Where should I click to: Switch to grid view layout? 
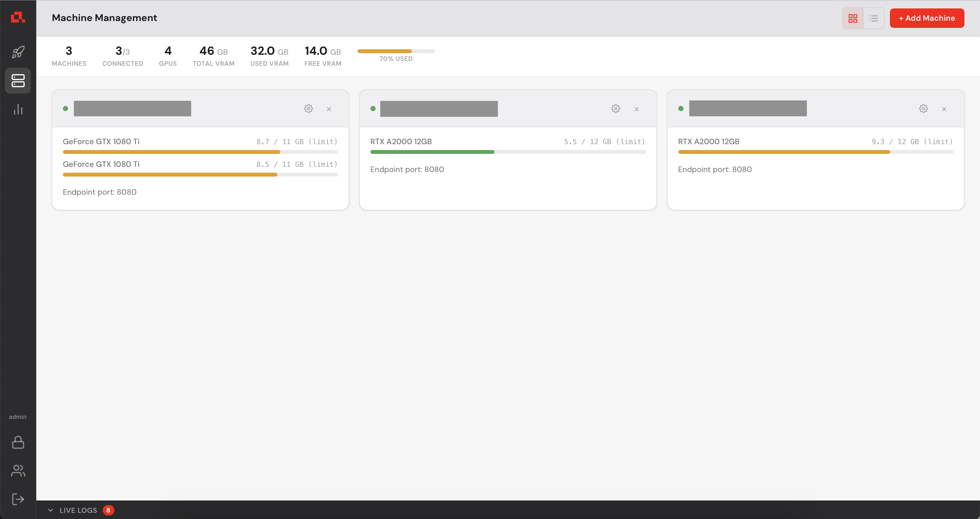(x=853, y=18)
